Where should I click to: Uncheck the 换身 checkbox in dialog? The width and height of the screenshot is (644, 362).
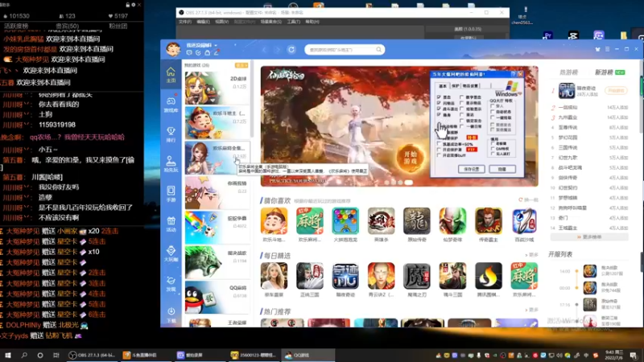coord(439,115)
